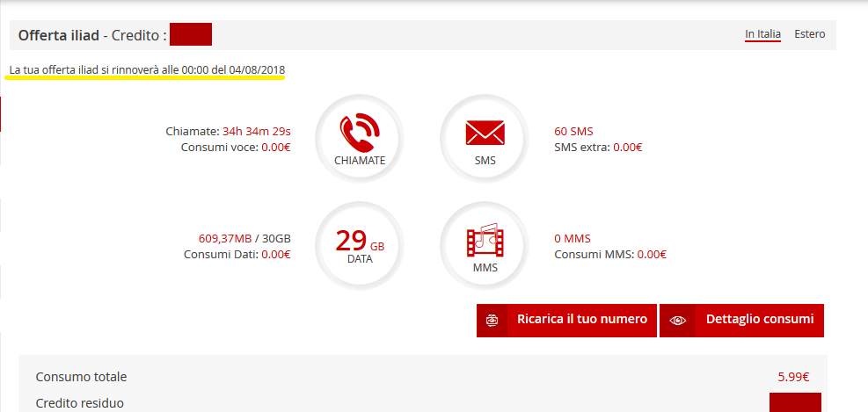868x412 pixels.
Task: Click the Consumo totale label
Action: coord(82,377)
